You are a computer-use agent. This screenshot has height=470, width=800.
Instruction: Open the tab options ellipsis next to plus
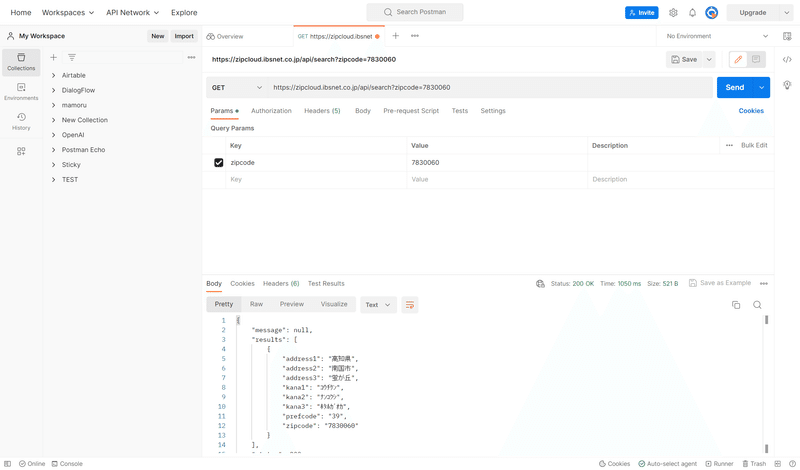pos(415,36)
